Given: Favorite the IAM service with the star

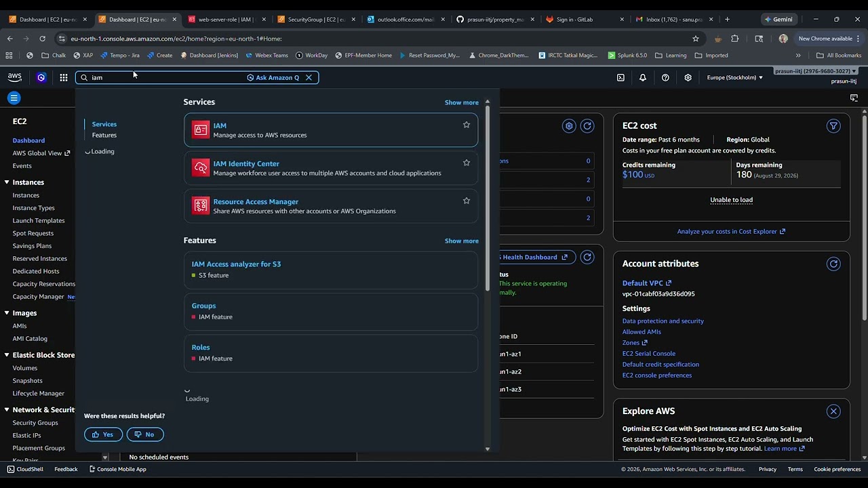Looking at the screenshot, I should pyautogui.click(x=467, y=125).
